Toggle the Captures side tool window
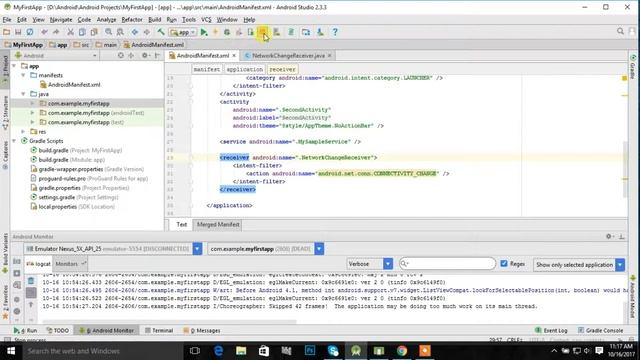The image size is (640, 360). pos(5,156)
